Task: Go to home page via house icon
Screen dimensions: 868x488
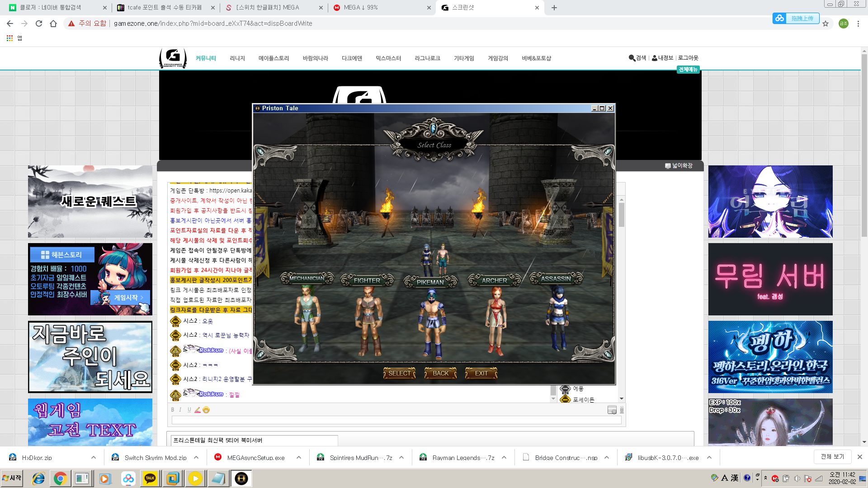Action: pos(53,23)
